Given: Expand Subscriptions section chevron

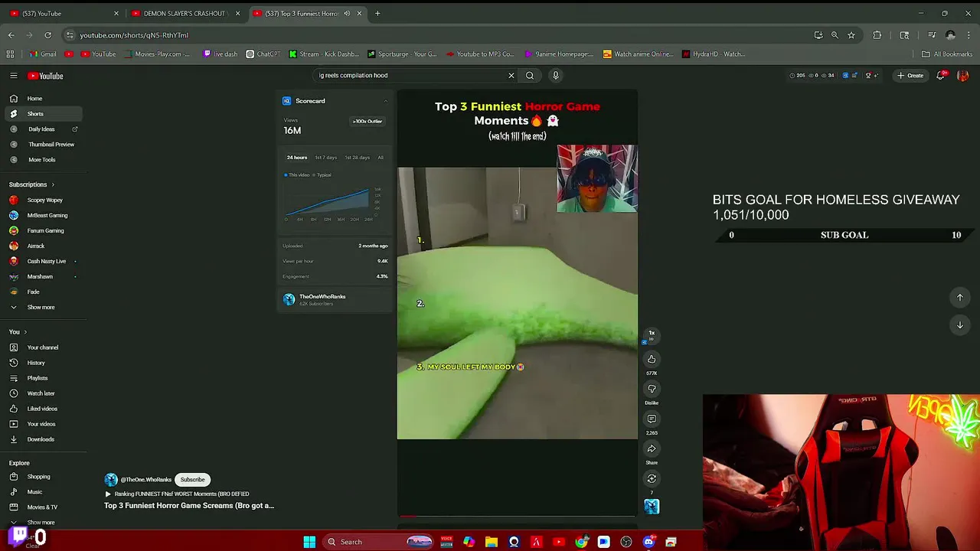Looking at the screenshot, I should point(53,184).
